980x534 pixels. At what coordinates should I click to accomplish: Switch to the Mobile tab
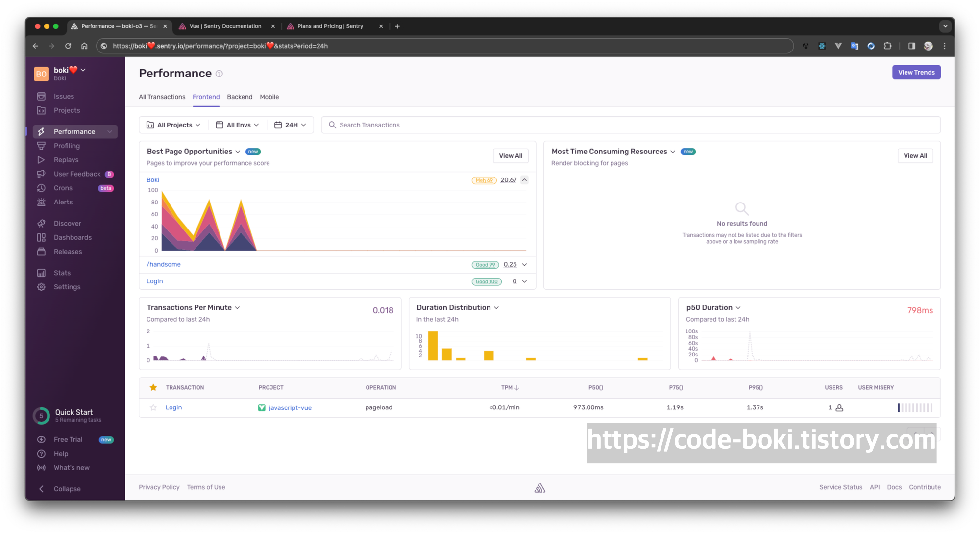(269, 97)
